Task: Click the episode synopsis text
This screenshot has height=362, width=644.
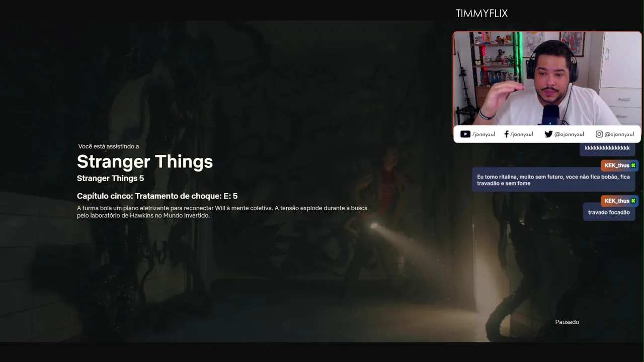Action: (222, 212)
